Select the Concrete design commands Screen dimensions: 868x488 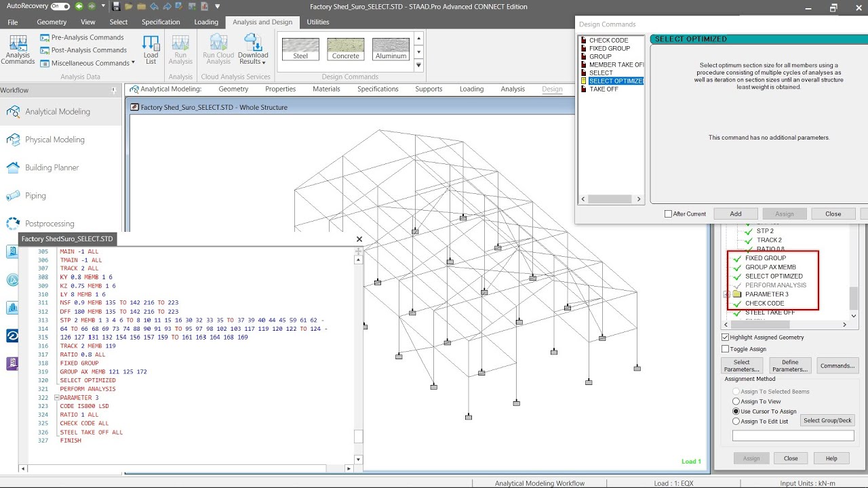tap(346, 49)
